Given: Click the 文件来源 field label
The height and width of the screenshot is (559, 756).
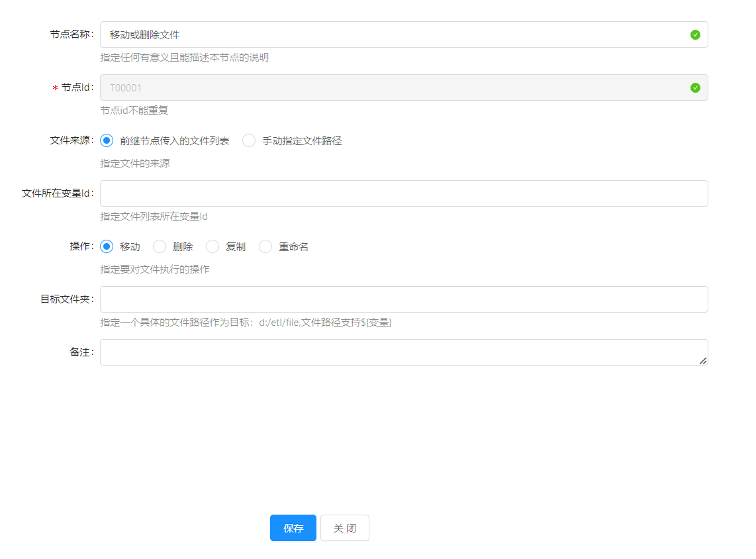Looking at the screenshot, I should pyautogui.click(x=71, y=140).
